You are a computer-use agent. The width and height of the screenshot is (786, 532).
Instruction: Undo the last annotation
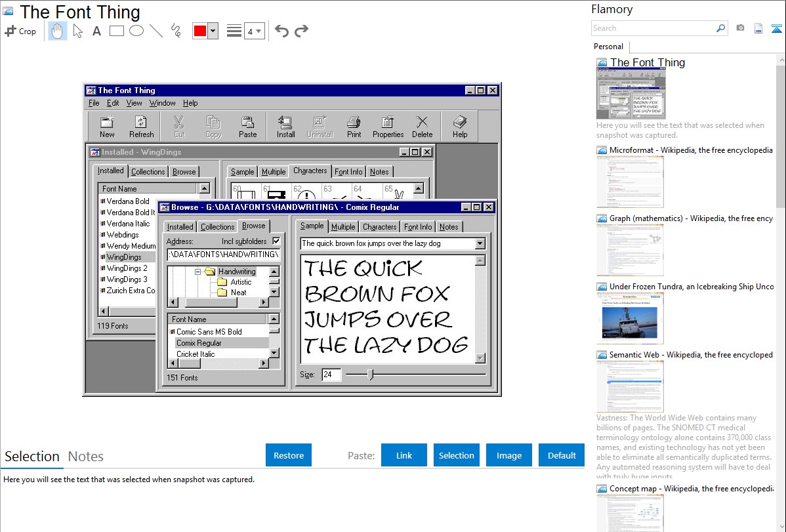click(x=281, y=31)
